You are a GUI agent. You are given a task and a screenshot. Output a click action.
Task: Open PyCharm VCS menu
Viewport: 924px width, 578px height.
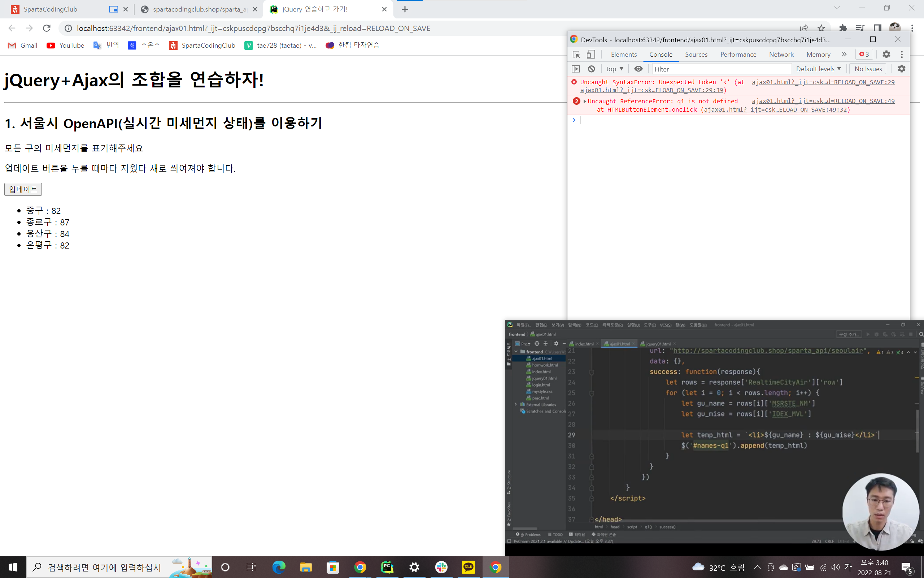[666, 325]
